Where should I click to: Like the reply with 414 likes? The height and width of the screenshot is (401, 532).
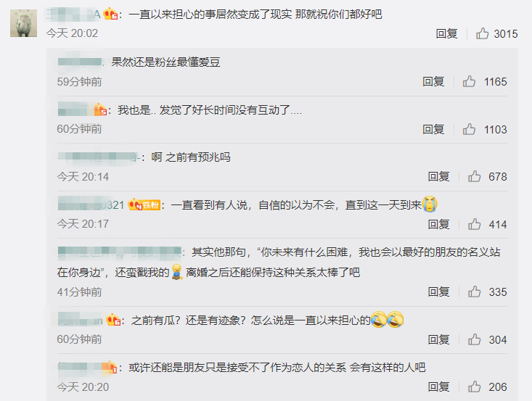475,224
